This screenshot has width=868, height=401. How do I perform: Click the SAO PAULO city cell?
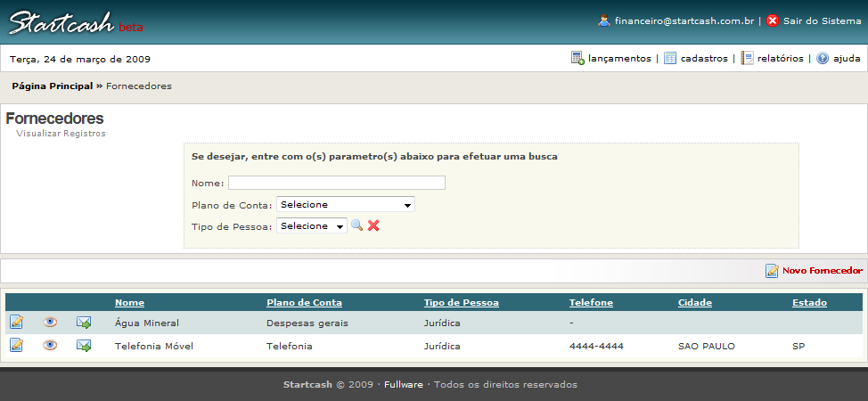(707, 346)
